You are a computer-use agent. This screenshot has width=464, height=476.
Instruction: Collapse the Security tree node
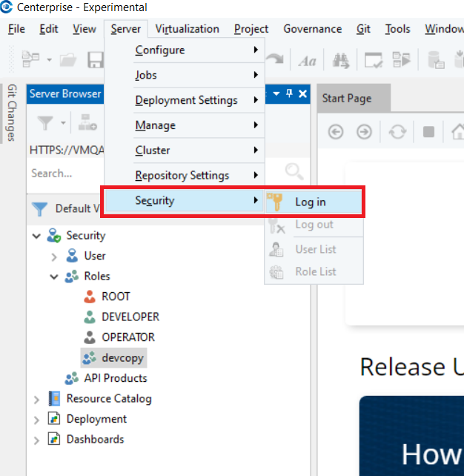[x=36, y=236]
